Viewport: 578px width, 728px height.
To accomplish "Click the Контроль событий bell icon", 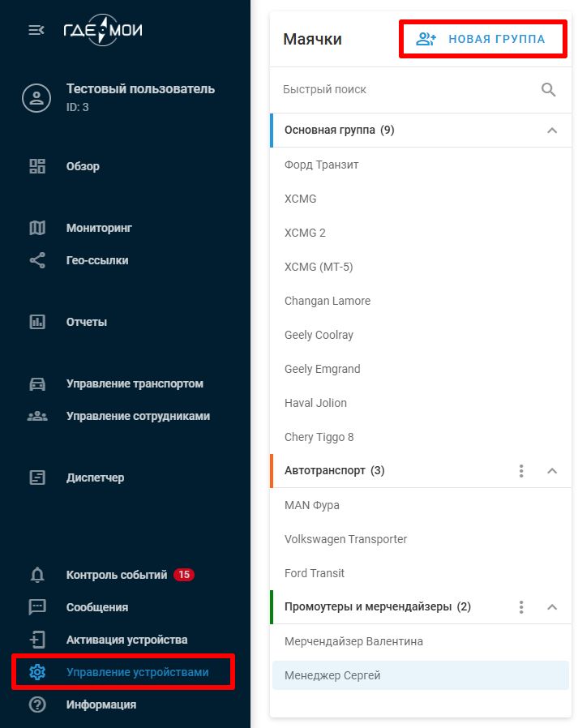I will point(36,574).
